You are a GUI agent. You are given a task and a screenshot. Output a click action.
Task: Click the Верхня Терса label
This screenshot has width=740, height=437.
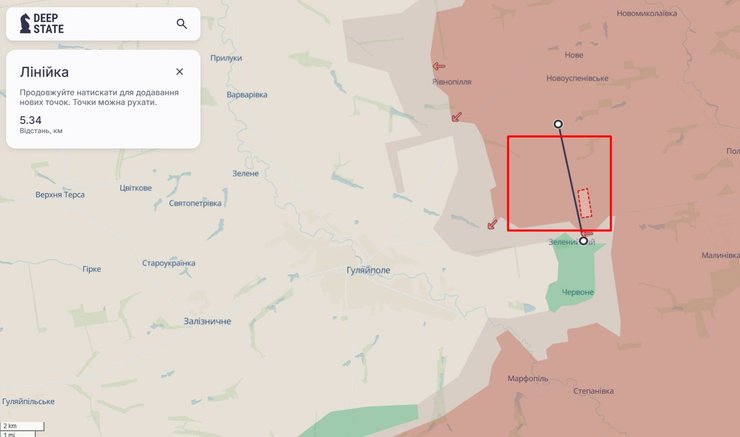[x=60, y=194]
